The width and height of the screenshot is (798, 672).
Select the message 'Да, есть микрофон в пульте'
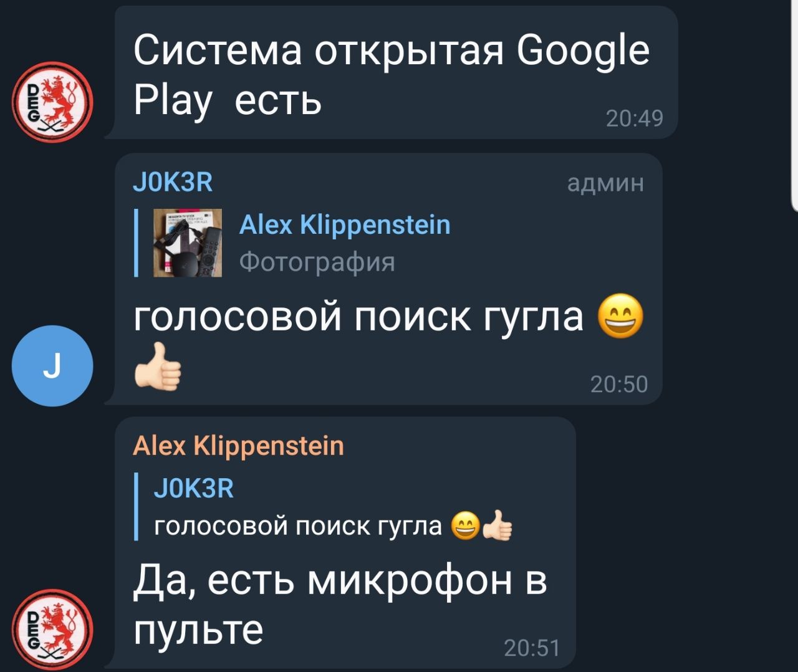[x=340, y=605]
